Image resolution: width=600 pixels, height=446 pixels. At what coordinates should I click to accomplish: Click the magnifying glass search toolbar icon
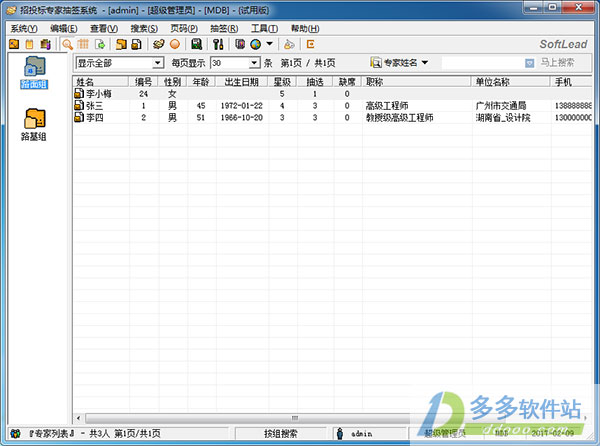tap(68, 44)
